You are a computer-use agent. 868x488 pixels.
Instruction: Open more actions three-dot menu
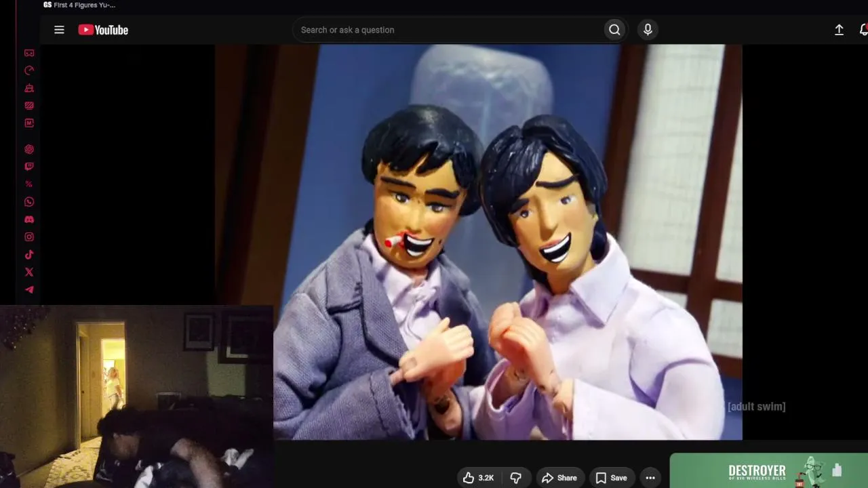click(x=650, y=478)
